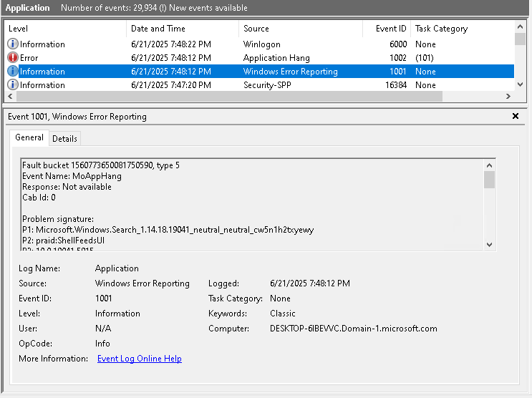Click 'Cab Id: 0' line
Image resolution: width=532 pixels, height=398 pixels.
point(39,198)
